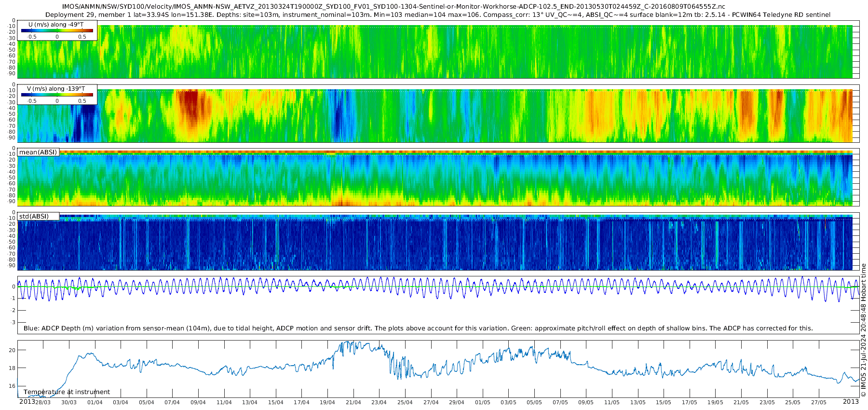This screenshot has height=410, width=868.
Task: Click the 09/05 date tick label
Action: click(x=586, y=402)
